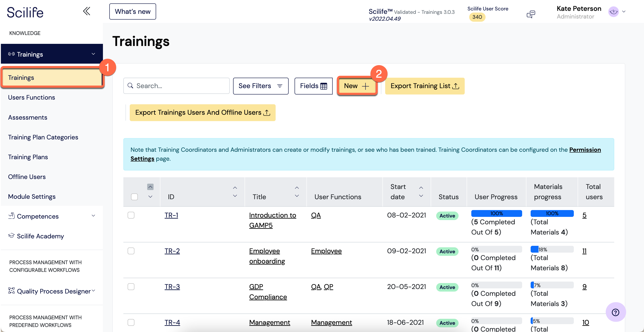Click the Scilife User Score 340 badge
The height and width of the screenshot is (332, 644).
[477, 17]
